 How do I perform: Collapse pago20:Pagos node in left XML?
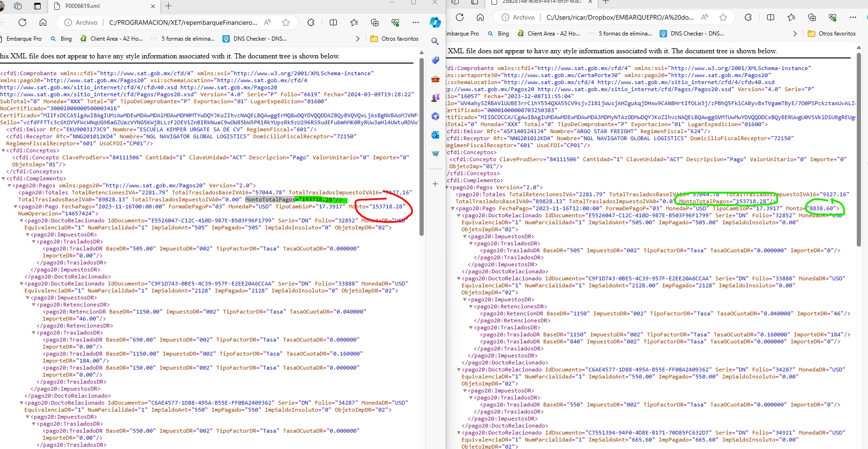pos(9,185)
